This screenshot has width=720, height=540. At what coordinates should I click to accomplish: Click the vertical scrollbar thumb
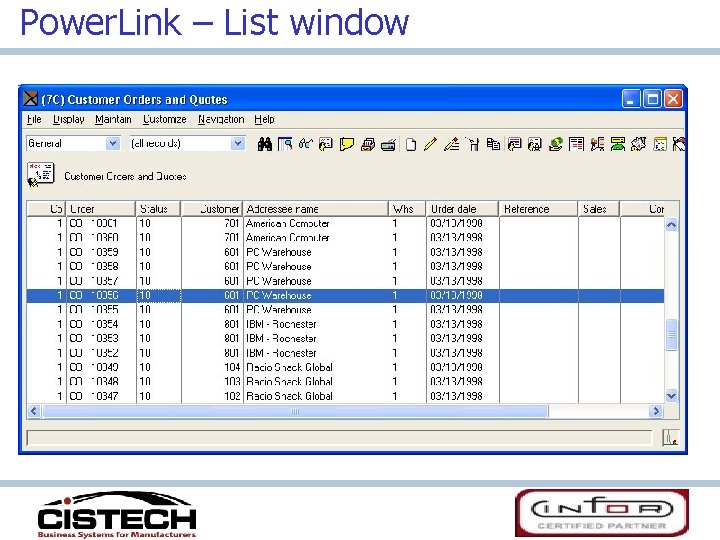click(671, 335)
